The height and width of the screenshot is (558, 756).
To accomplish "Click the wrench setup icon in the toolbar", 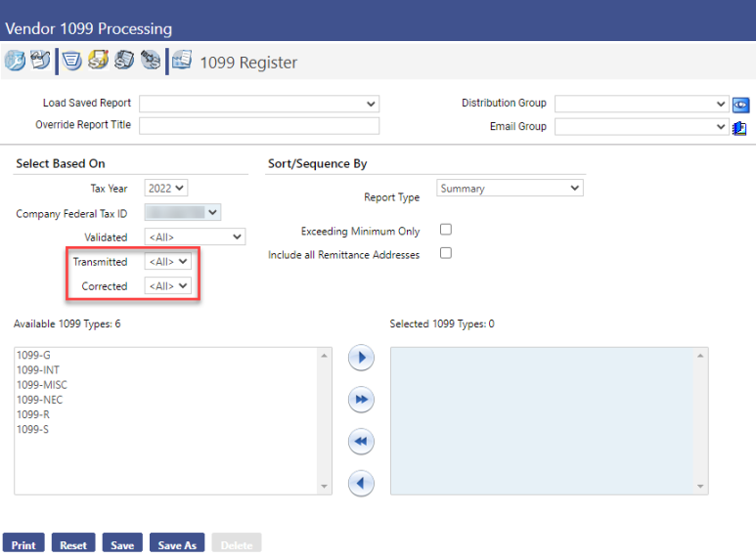I will [15, 62].
